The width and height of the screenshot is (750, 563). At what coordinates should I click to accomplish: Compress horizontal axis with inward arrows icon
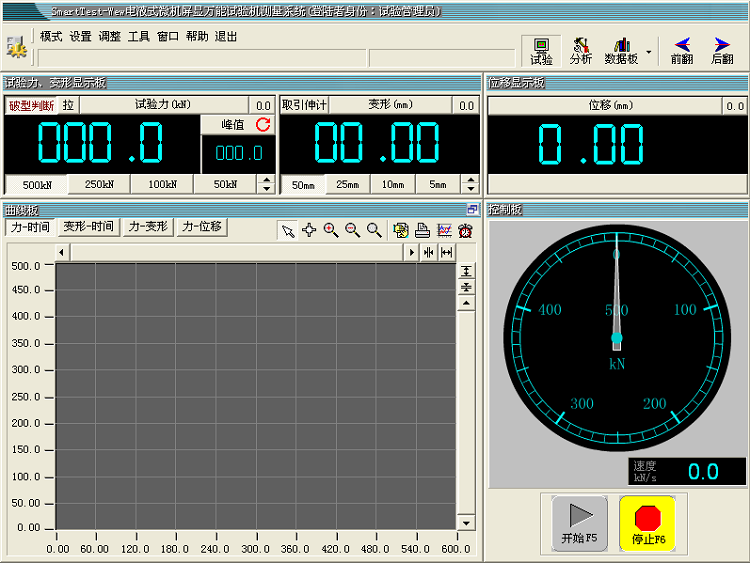[429, 252]
